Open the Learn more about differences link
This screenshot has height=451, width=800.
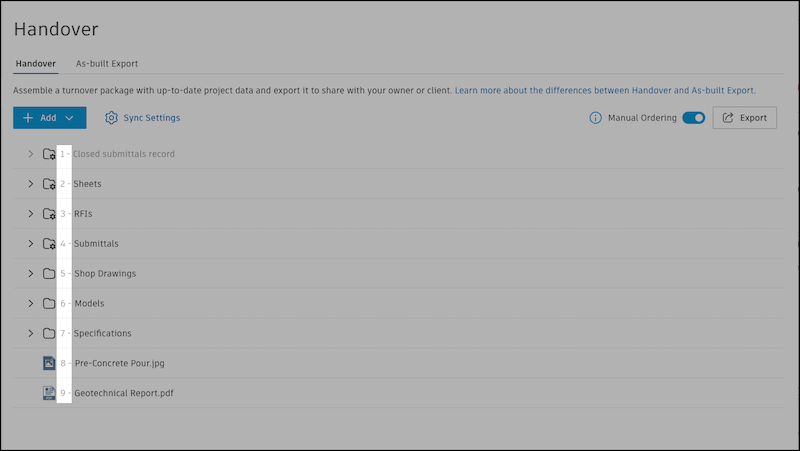pyautogui.click(x=605, y=90)
